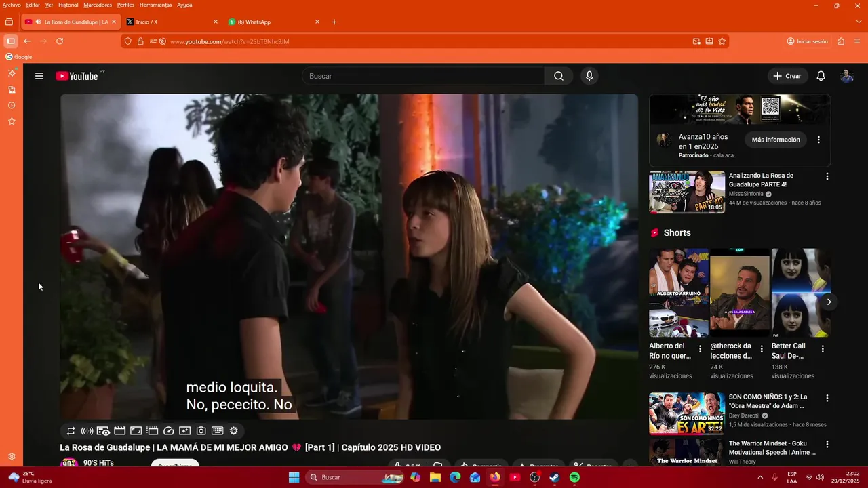Open The Warrior Mindset video title

click(x=772, y=448)
